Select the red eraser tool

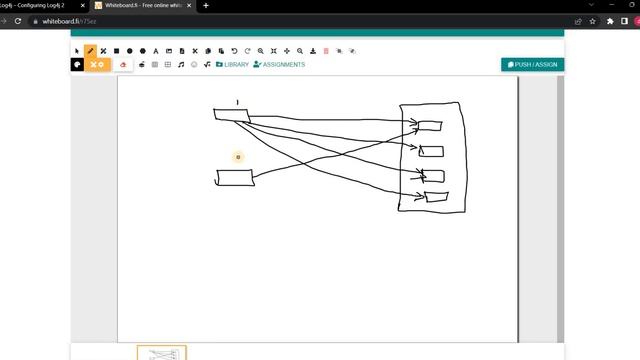(123, 64)
